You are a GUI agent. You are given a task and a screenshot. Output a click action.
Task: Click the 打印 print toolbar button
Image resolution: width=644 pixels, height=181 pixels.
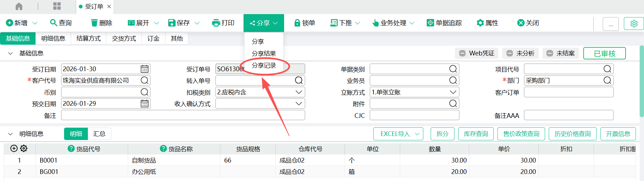(223, 23)
